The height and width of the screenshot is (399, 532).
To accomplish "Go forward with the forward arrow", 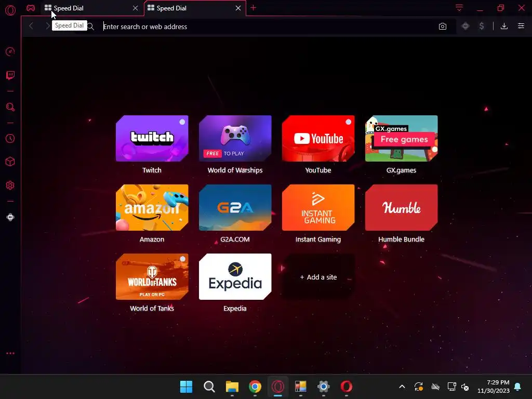I will click(x=47, y=26).
